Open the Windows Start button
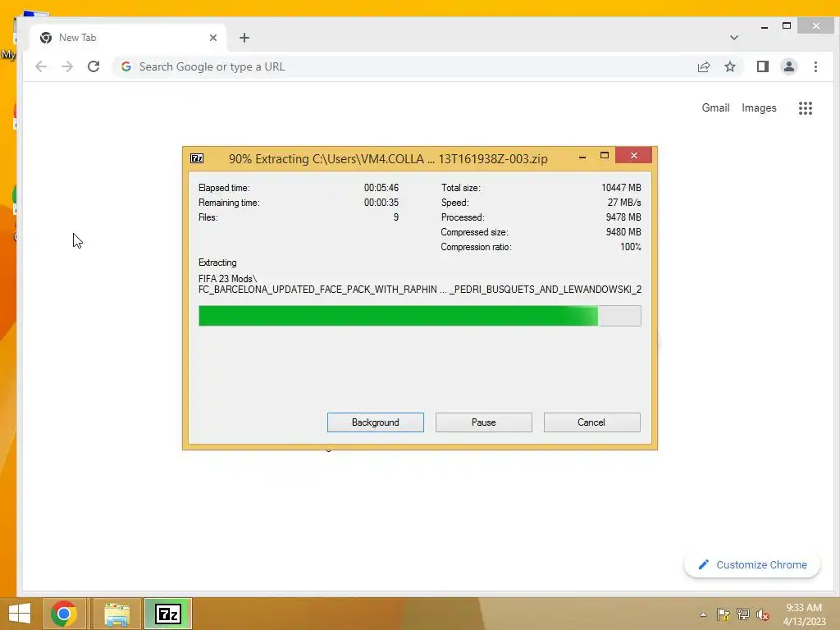The image size is (840, 630). click(20, 614)
